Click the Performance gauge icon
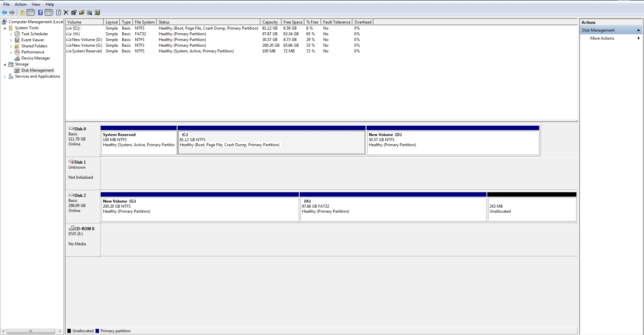The height and width of the screenshot is (335, 644). tap(17, 52)
